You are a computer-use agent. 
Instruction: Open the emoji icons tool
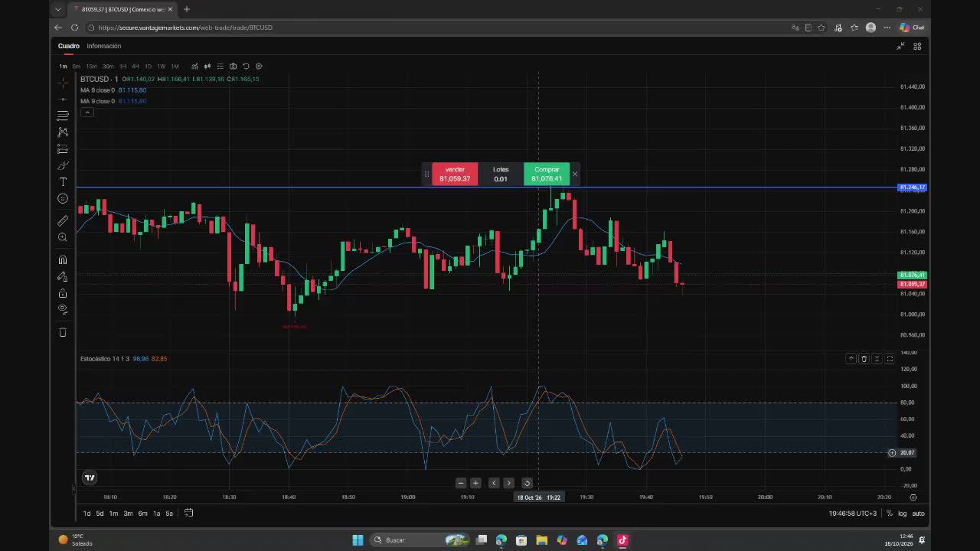point(63,199)
